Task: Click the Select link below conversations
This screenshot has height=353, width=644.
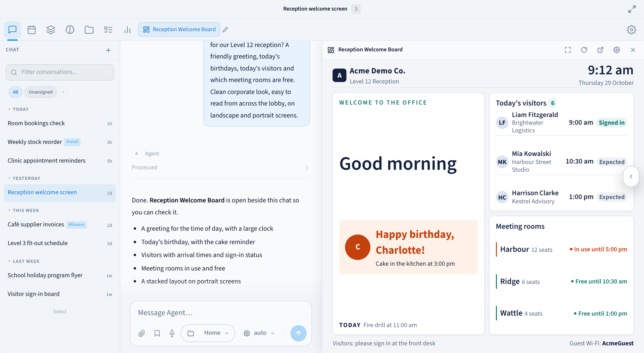Action: tap(60, 312)
